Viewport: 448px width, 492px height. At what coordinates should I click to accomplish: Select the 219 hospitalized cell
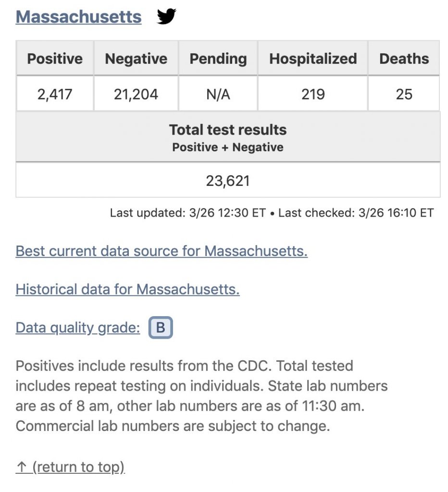(x=313, y=94)
